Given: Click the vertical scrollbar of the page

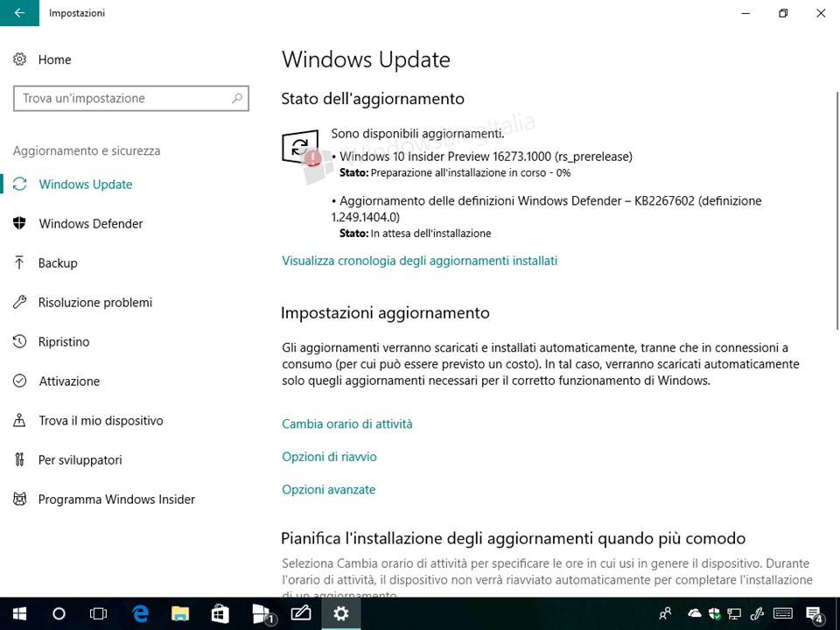Looking at the screenshot, I should pyautogui.click(x=836, y=212).
